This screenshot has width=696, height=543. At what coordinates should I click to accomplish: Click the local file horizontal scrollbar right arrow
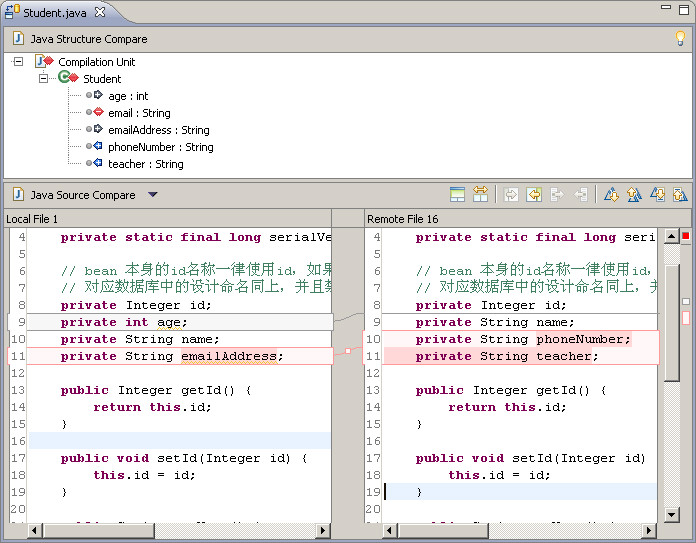point(323,530)
